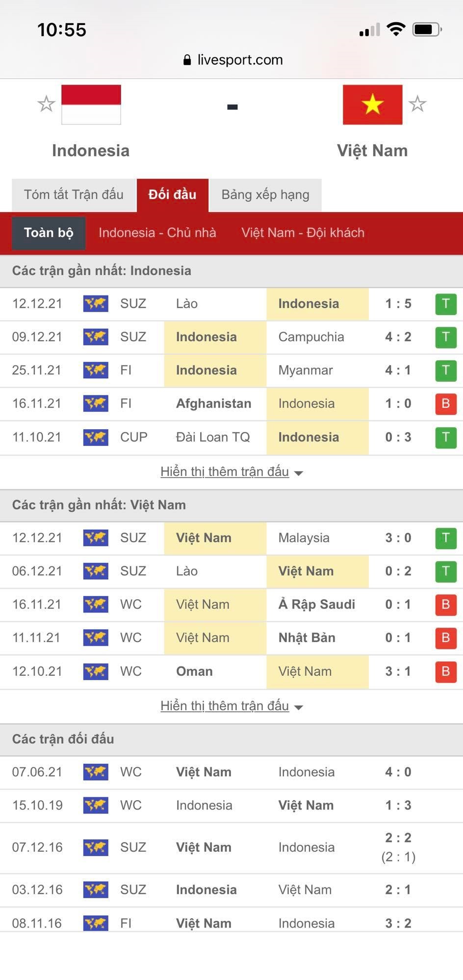
Task: Click the red B badge for Afghanistan match
Action: [x=445, y=404]
